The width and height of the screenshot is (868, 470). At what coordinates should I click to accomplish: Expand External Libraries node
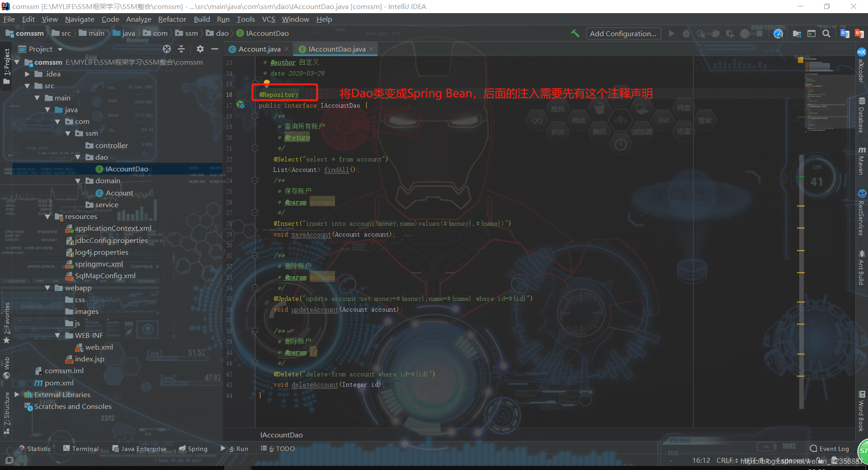pyautogui.click(x=17, y=394)
